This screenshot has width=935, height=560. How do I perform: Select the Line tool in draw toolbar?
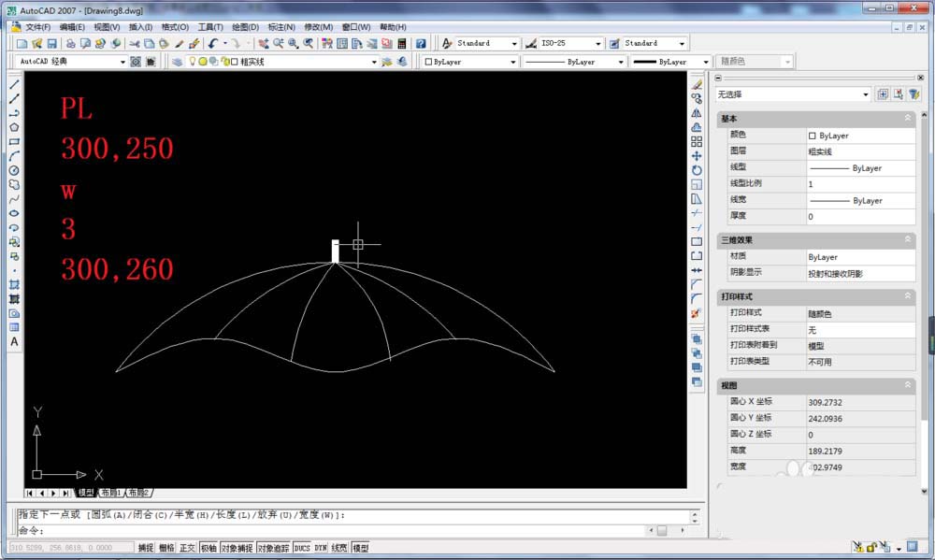coord(14,84)
